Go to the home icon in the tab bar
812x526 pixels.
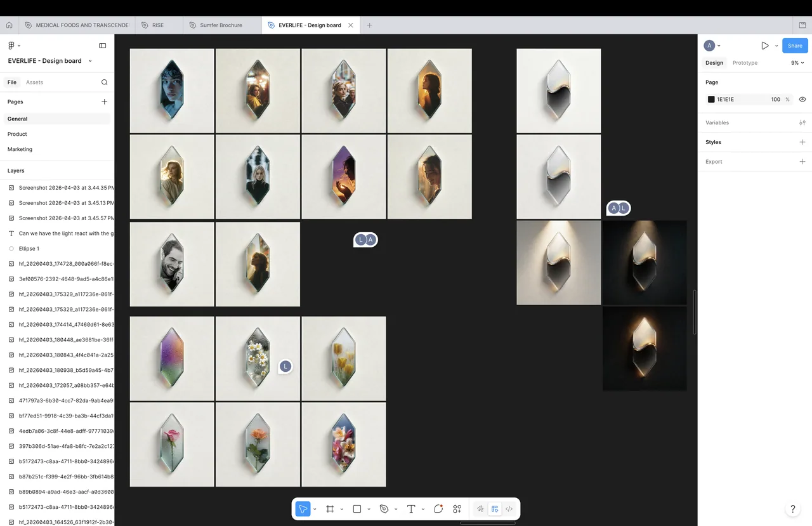tap(9, 25)
